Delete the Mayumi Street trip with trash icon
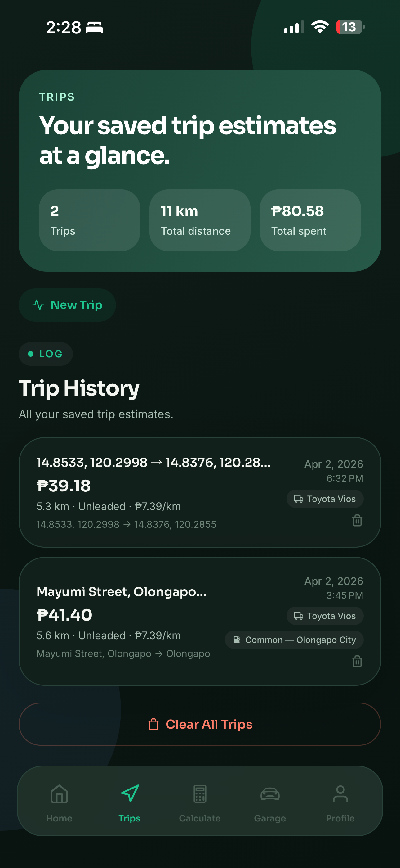This screenshot has height=868, width=400. pyautogui.click(x=357, y=661)
